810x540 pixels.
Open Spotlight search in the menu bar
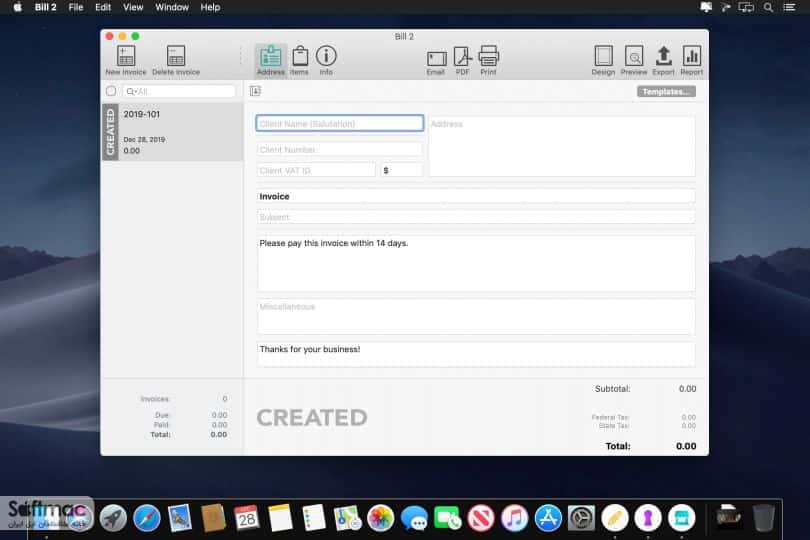[768, 7]
